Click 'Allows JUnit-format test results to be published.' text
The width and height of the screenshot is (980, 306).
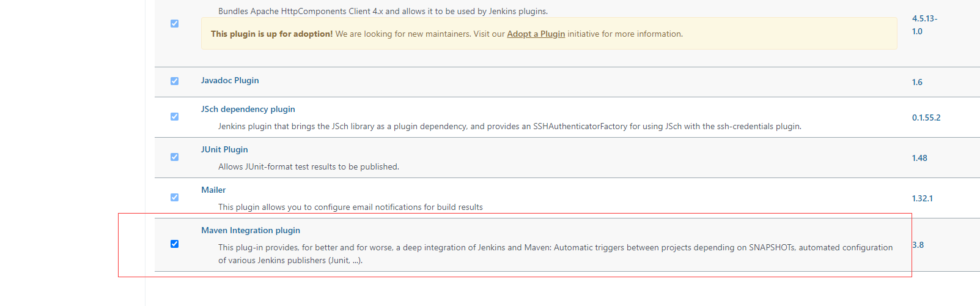pyautogui.click(x=309, y=166)
